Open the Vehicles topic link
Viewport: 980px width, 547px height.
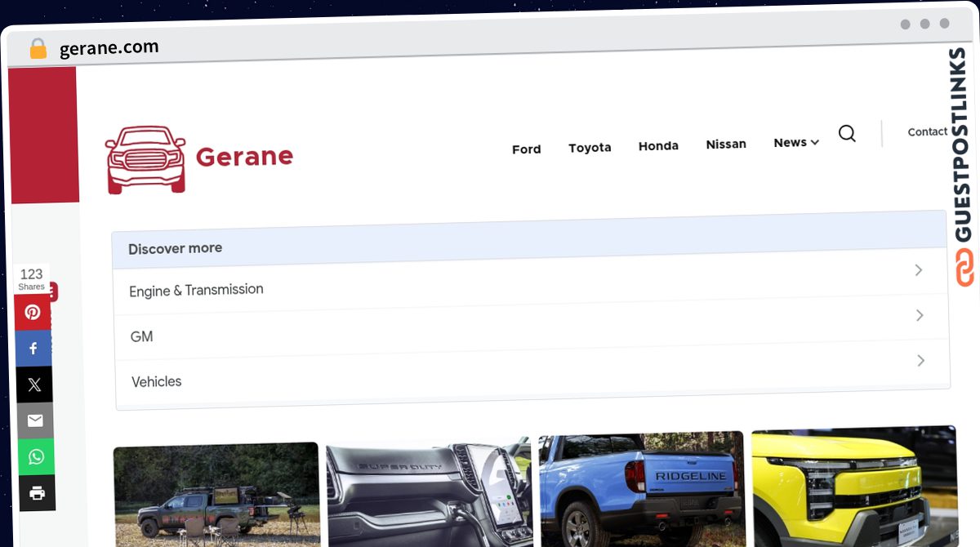click(x=156, y=381)
